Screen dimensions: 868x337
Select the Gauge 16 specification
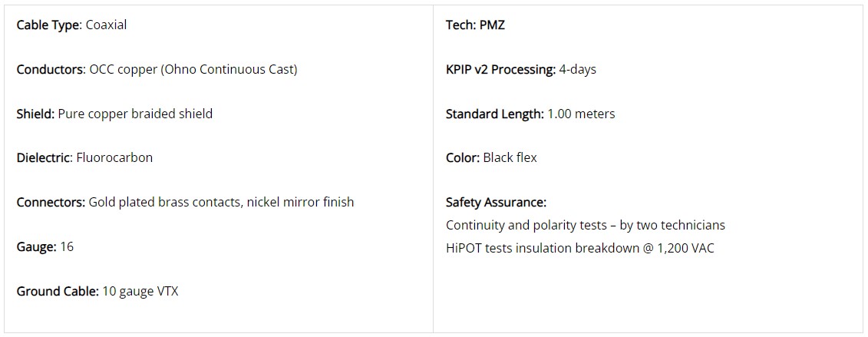point(45,247)
